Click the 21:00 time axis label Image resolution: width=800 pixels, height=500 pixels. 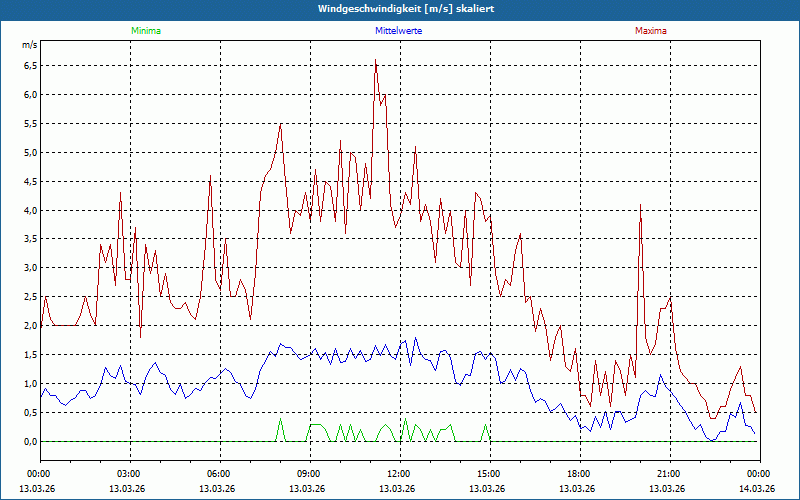(x=669, y=474)
